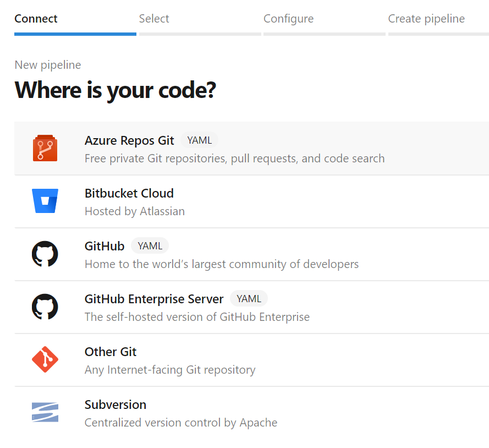Screen dimensions: 489x448
Task: Choose Azure Repos Git as source
Action: pyautogui.click(x=129, y=140)
